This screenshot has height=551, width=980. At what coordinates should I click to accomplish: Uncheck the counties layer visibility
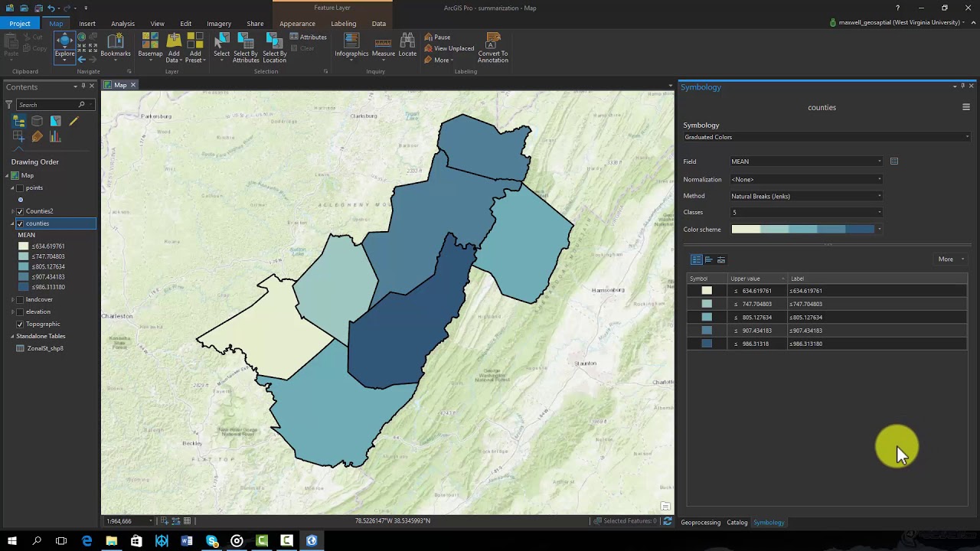[20, 223]
